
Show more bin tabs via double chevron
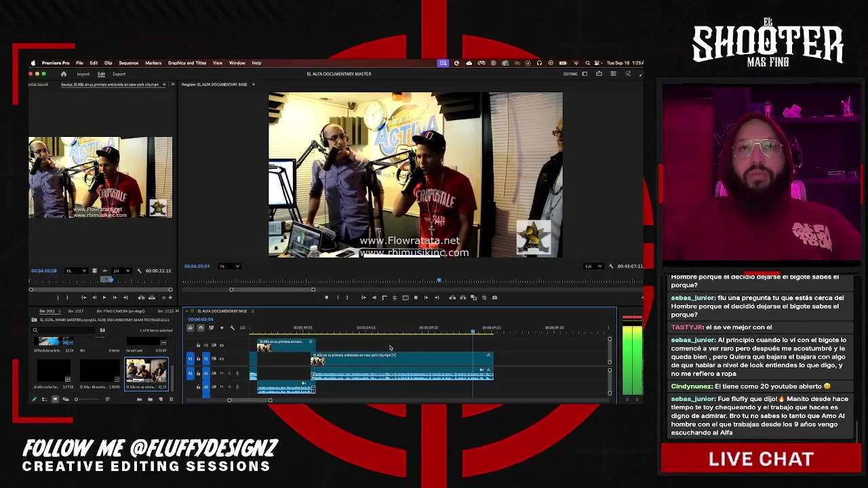[x=176, y=311]
